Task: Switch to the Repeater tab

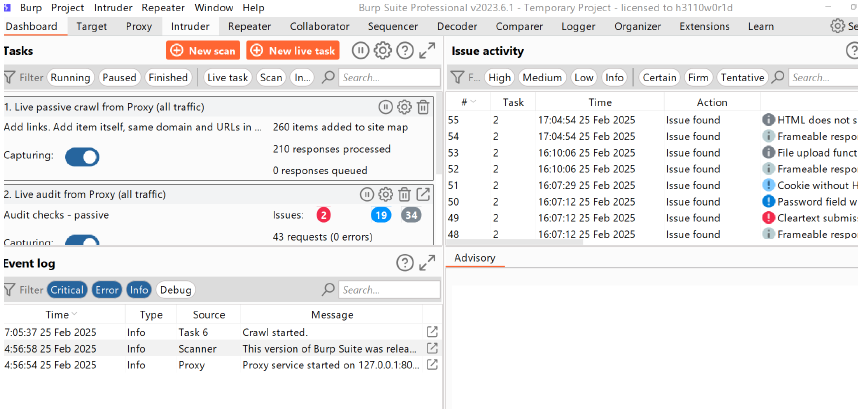Action: (x=250, y=26)
